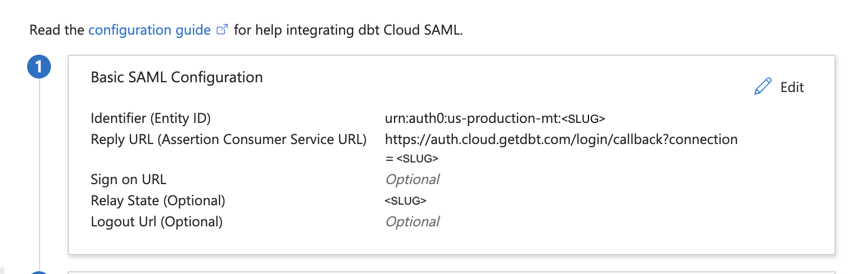Click the Identifier (Entity ID) label
868x274 pixels.
coord(151,118)
